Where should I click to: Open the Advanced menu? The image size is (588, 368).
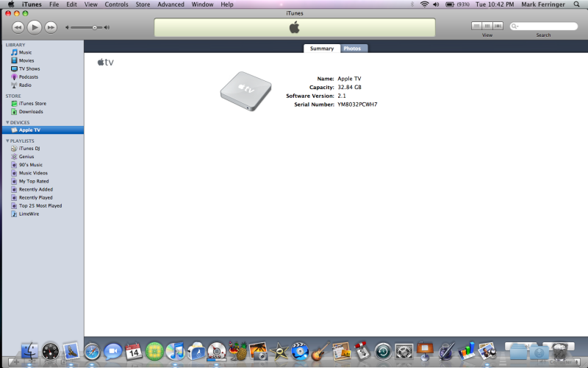pyautogui.click(x=171, y=4)
